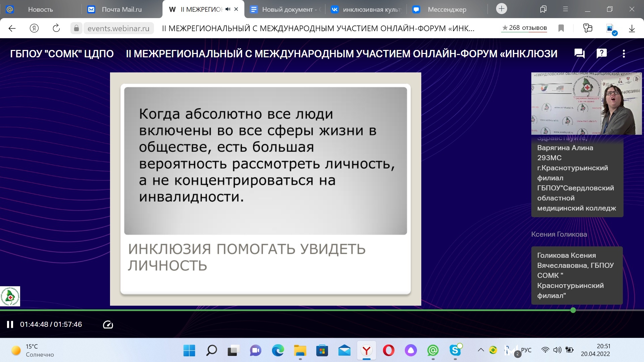Open Task View on the taskbar
This screenshot has width=644, height=362.
[x=233, y=351]
